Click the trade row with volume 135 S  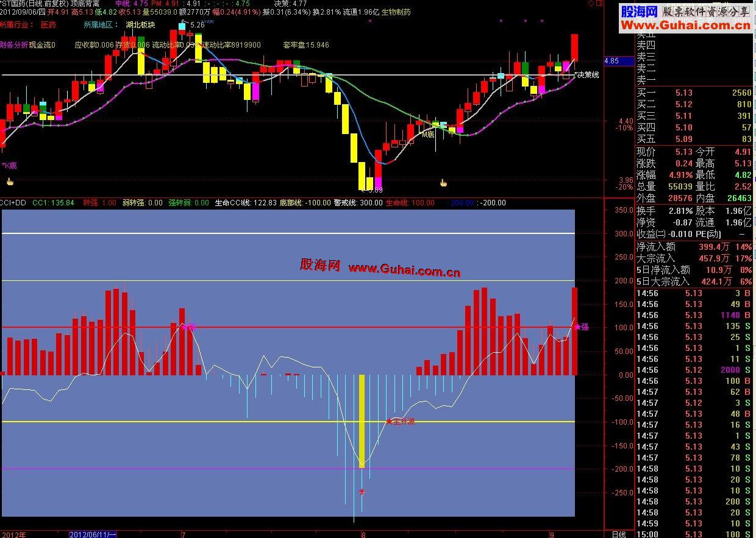[x=694, y=326]
